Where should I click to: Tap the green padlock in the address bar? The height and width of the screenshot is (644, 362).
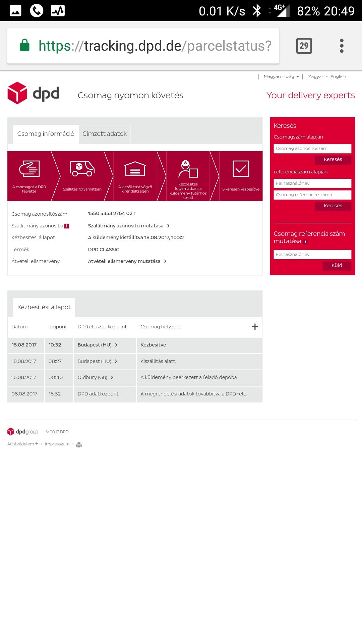(25, 45)
